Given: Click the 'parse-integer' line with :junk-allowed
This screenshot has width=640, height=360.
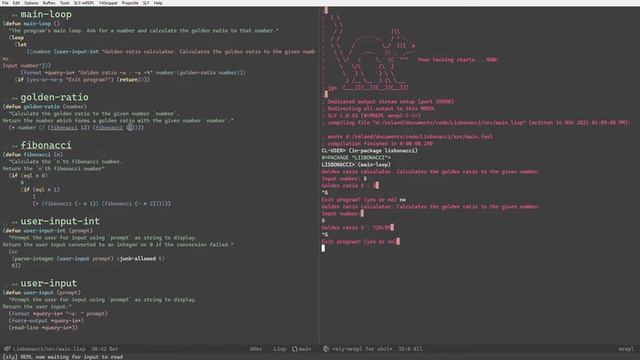Looking at the screenshot, I should (x=89, y=258).
